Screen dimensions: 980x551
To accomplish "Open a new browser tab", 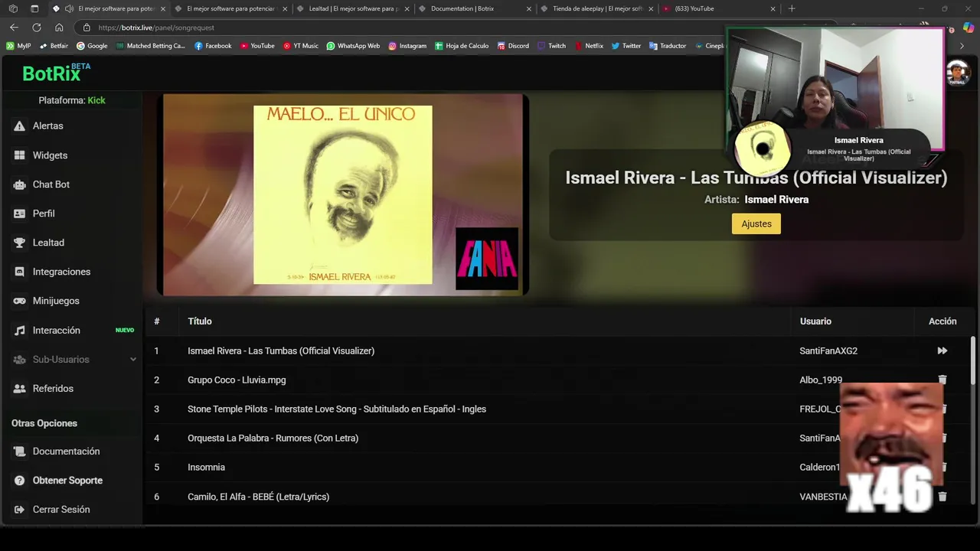I will (792, 8).
